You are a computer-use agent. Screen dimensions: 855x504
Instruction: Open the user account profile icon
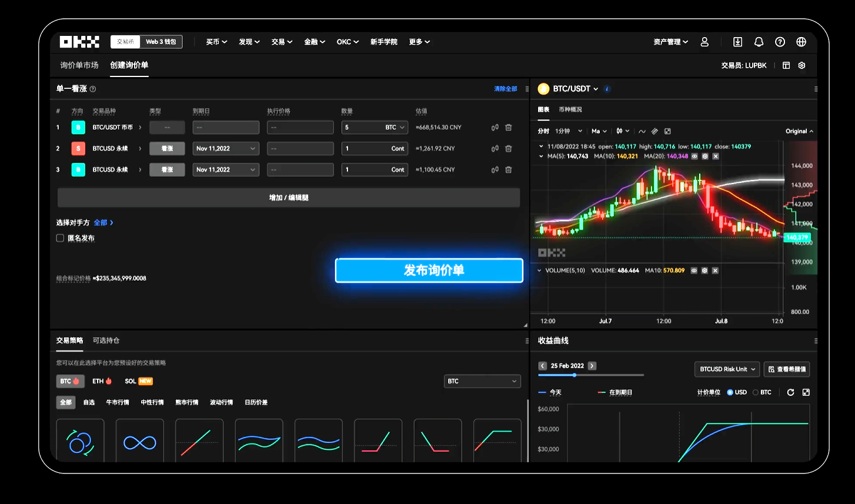click(704, 42)
